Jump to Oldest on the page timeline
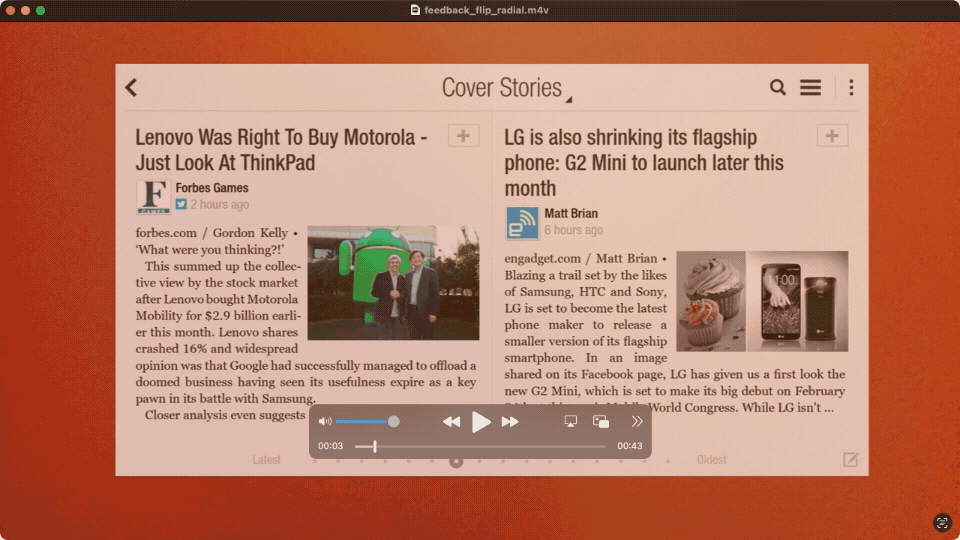This screenshot has height=540, width=960. click(x=711, y=460)
